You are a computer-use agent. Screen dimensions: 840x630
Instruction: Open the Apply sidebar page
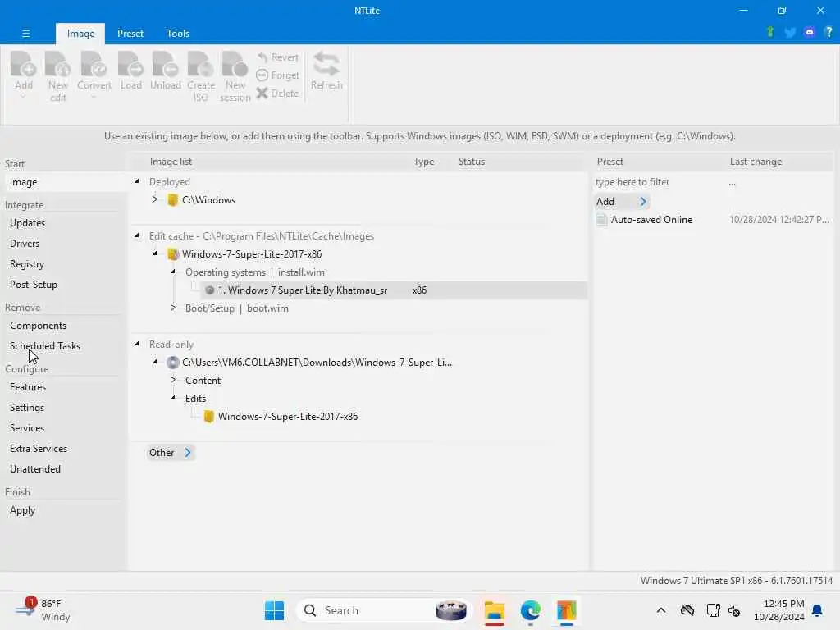pyautogui.click(x=22, y=510)
